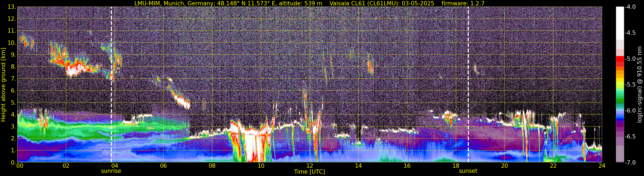Click the '22' time axis tick label
Viewport: 644px width, 176px height.
click(x=553, y=166)
